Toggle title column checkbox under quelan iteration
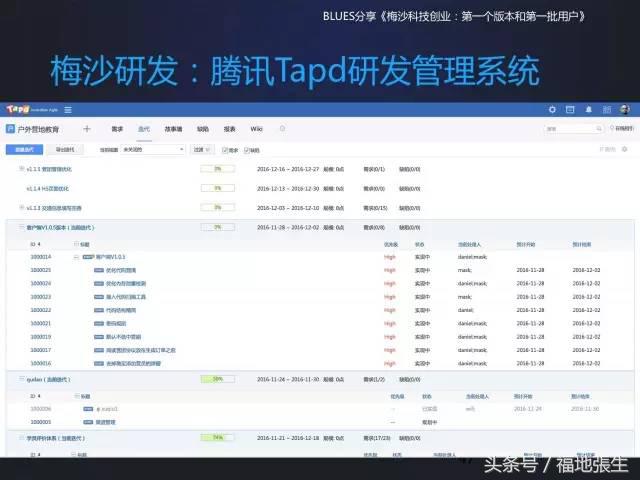640x480 pixels. pyautogui.click(x=77, y=396)
